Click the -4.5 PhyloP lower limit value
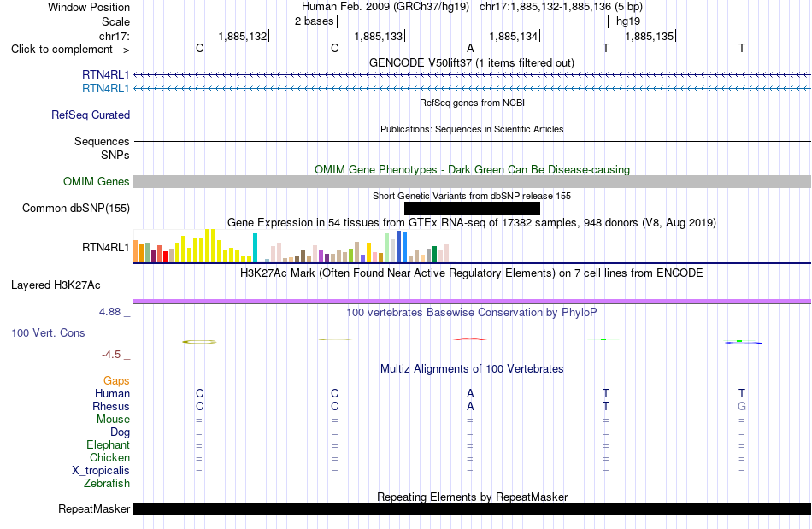This screenshot has height=529, width=812. pos(111,355)
